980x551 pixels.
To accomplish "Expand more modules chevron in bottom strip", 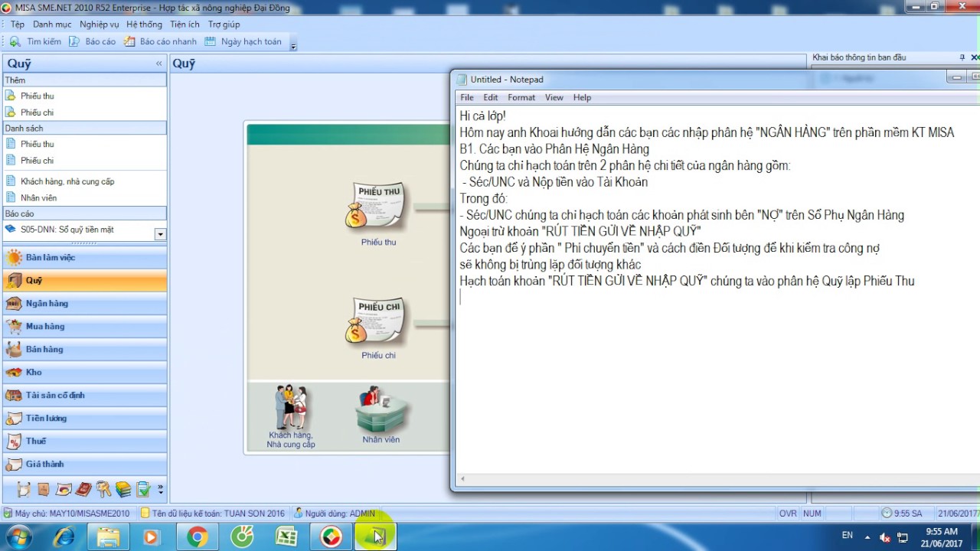I will coord(160,489).
